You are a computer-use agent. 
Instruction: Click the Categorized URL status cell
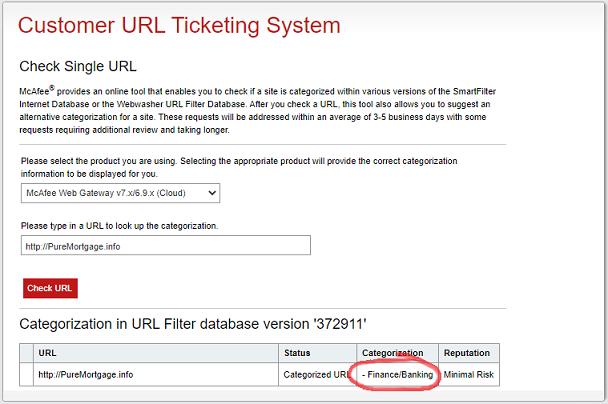(315, 374)
